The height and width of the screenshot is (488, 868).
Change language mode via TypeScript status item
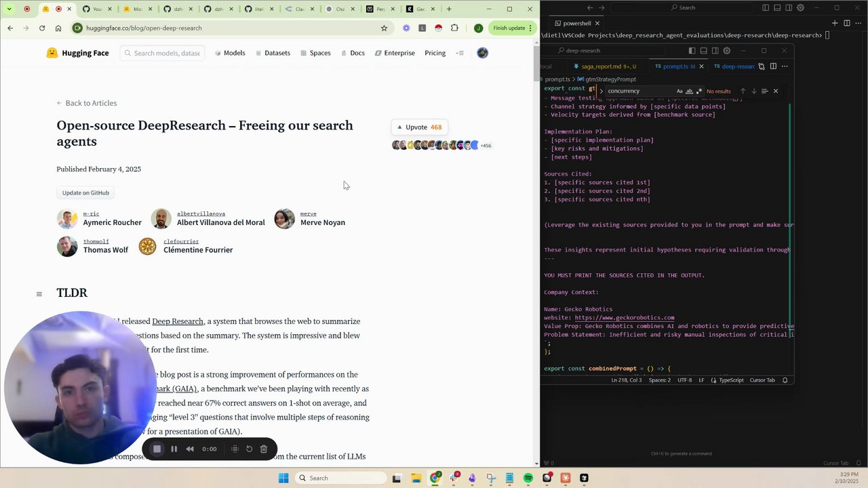[x=731, y=380]
